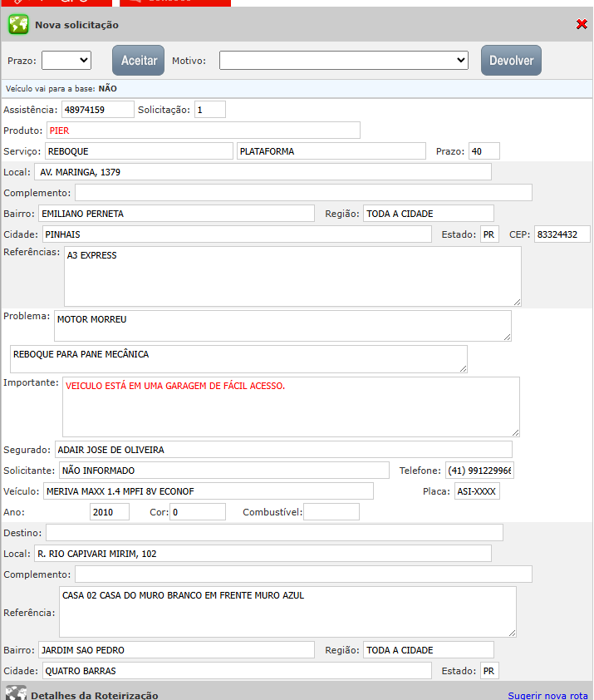Focus the CEP input field

pyautogui.click(x=562, y=234)
